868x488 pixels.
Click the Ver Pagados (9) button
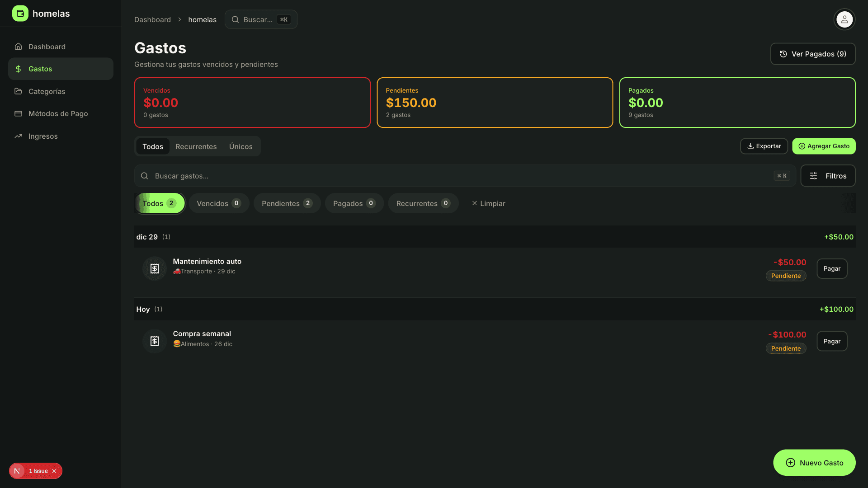[812, 54]
